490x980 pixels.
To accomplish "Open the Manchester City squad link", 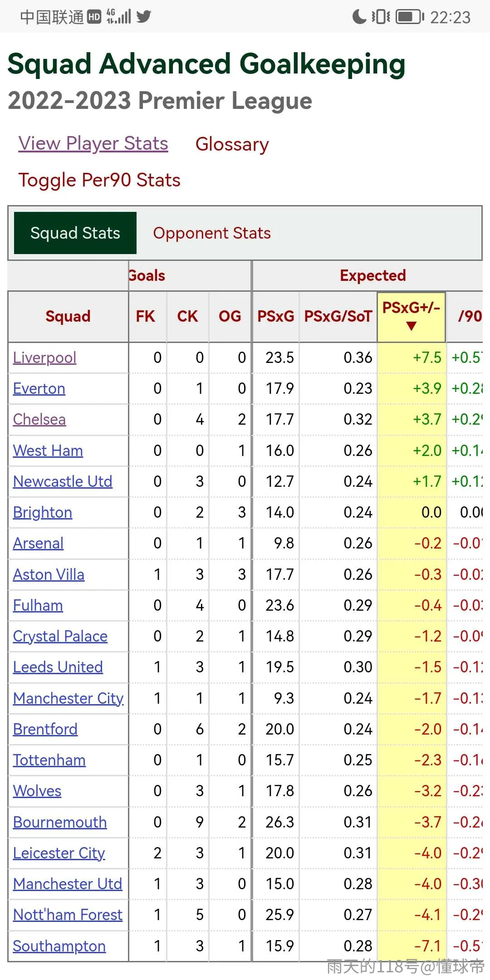I will 68,698.
